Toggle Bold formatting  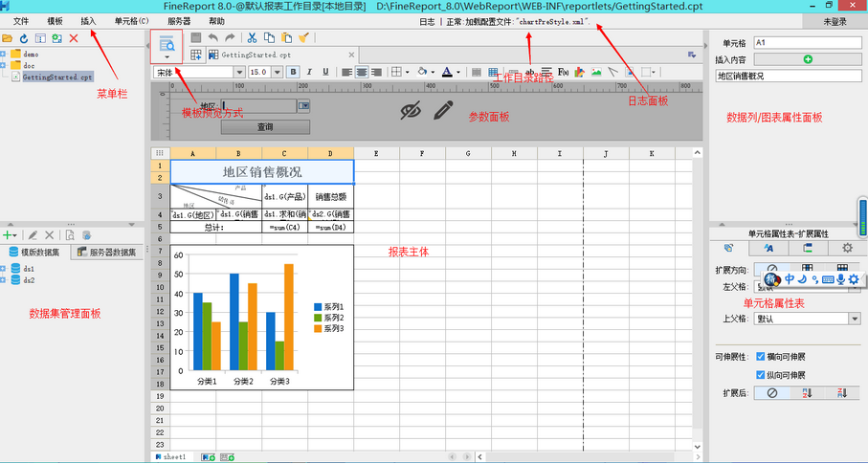coord(294,72)
